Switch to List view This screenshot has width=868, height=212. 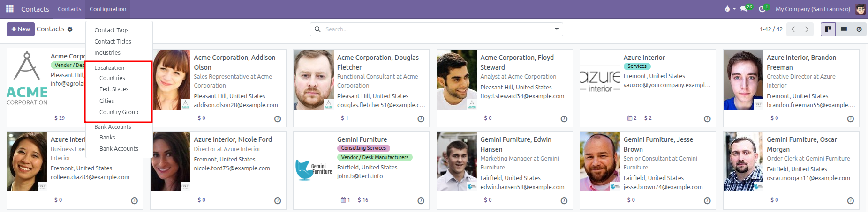pos(844,29)
